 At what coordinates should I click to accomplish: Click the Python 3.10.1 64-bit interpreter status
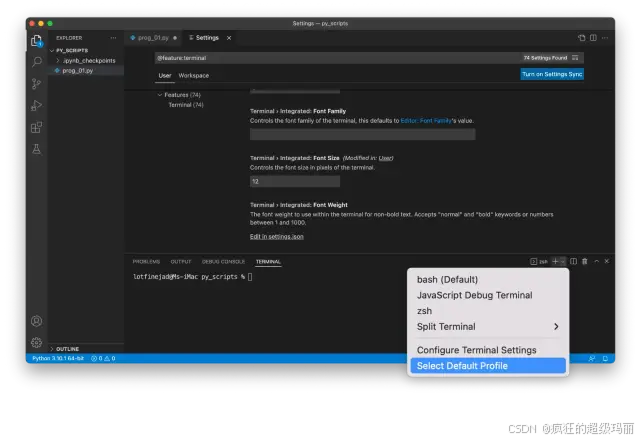58,358
